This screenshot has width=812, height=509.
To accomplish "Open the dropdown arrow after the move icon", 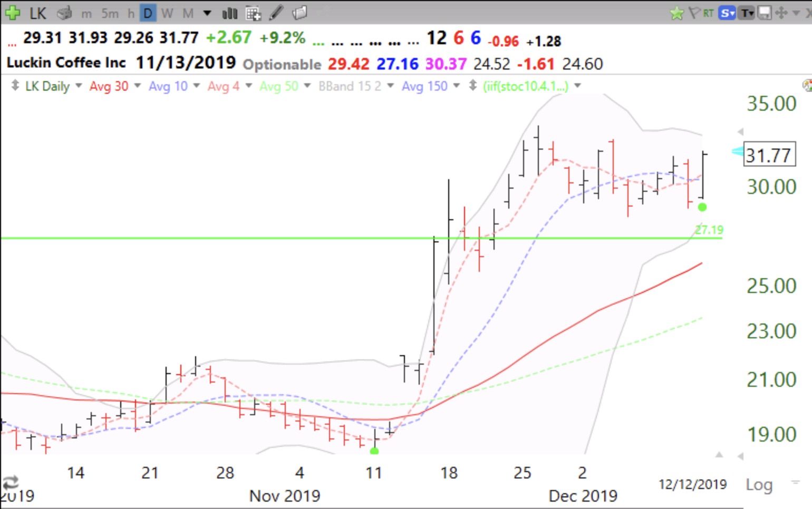I will (x=796, y=13).
